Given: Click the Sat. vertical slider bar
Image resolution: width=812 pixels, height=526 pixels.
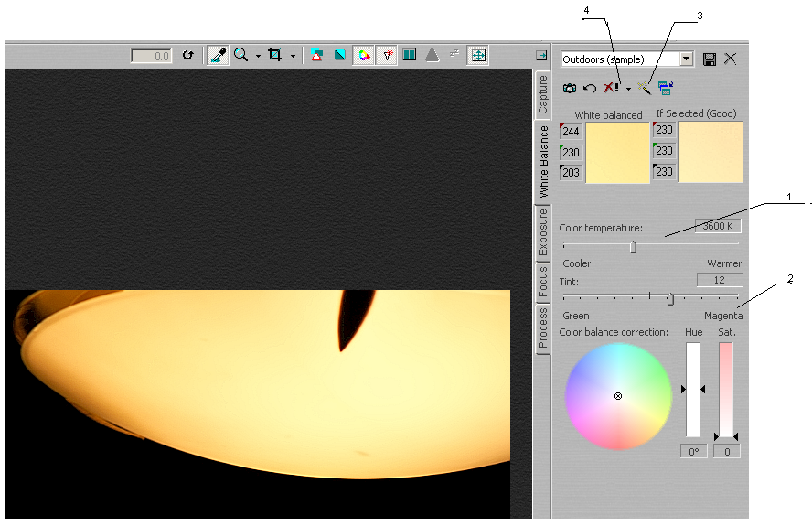Looking at the screenshot, I should point(726,390).
